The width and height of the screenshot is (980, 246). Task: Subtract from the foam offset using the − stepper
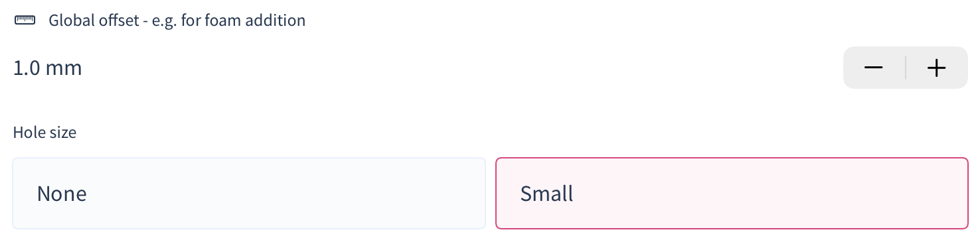point(874,68)
